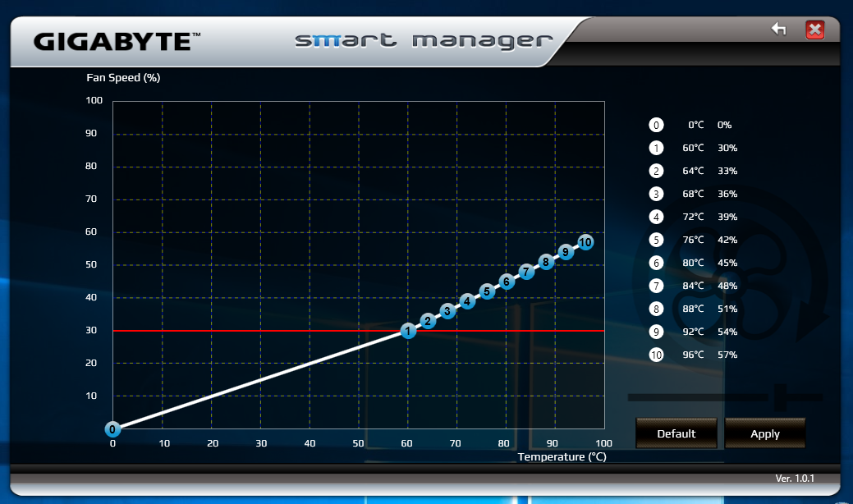
Task: Click the 76°C temperature value
Action: click(x=693, y=240)
